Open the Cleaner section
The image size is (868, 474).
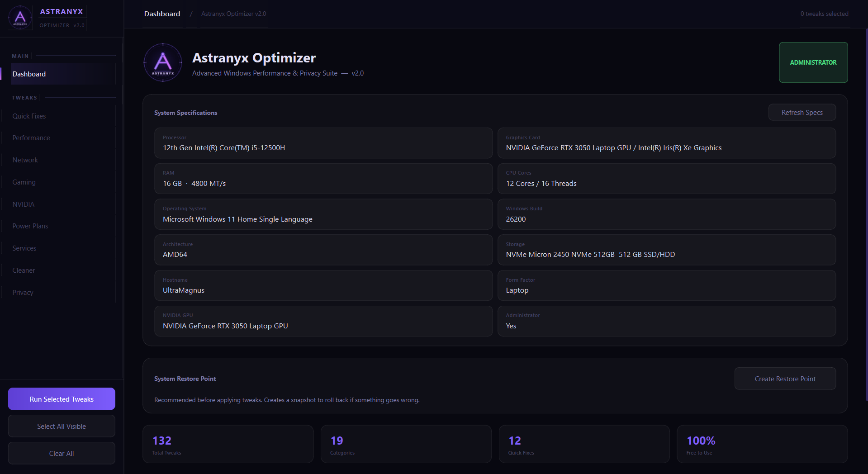[x=23, y=270]
